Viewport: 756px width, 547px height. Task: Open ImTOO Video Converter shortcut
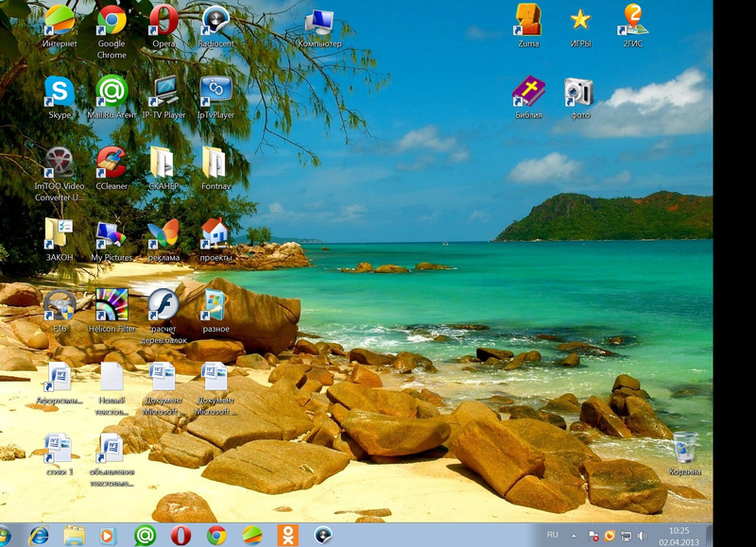tap(60, 162)
